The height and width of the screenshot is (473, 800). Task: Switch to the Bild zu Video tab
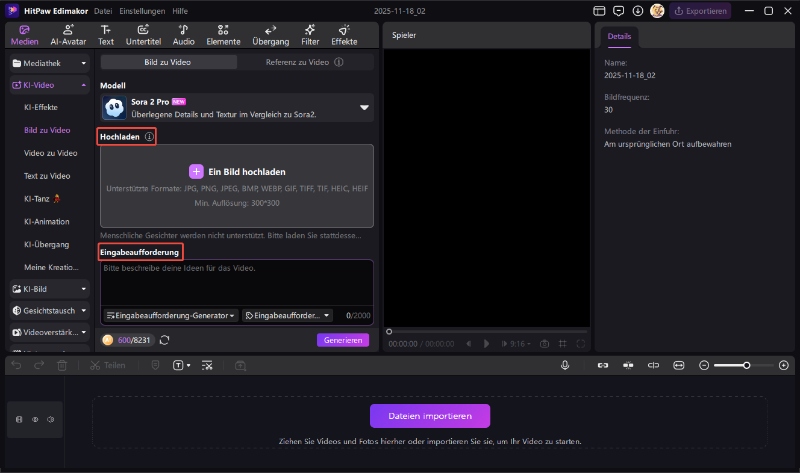[x=168, y=62]
